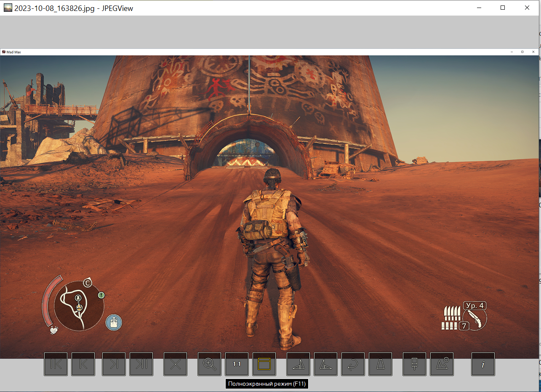Screen dimensions: 541x392
Task: Set zoom to 1:1 actual size
Action: [237, 364]
